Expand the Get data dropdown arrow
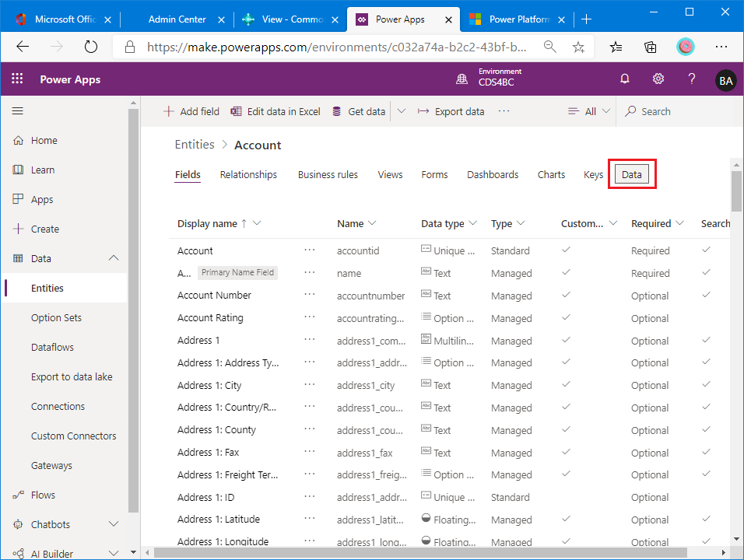 click(402, 111)
